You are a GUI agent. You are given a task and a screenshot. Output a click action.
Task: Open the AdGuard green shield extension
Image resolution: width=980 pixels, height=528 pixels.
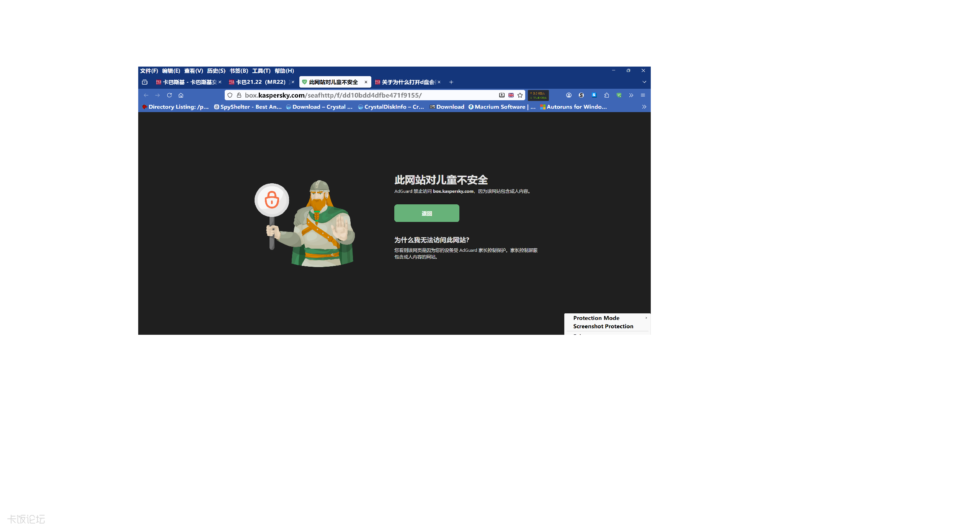coord(619,95)
